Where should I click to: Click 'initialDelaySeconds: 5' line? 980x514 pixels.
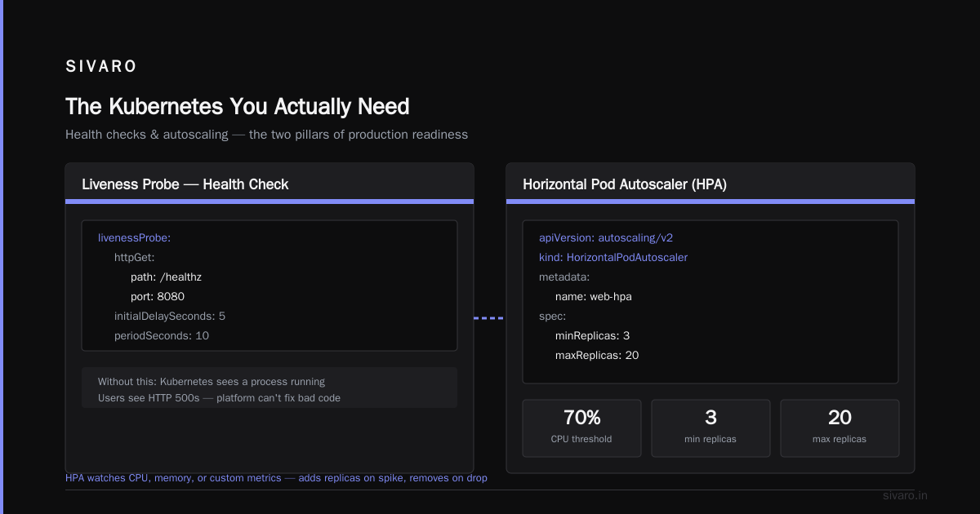[170, 317]
